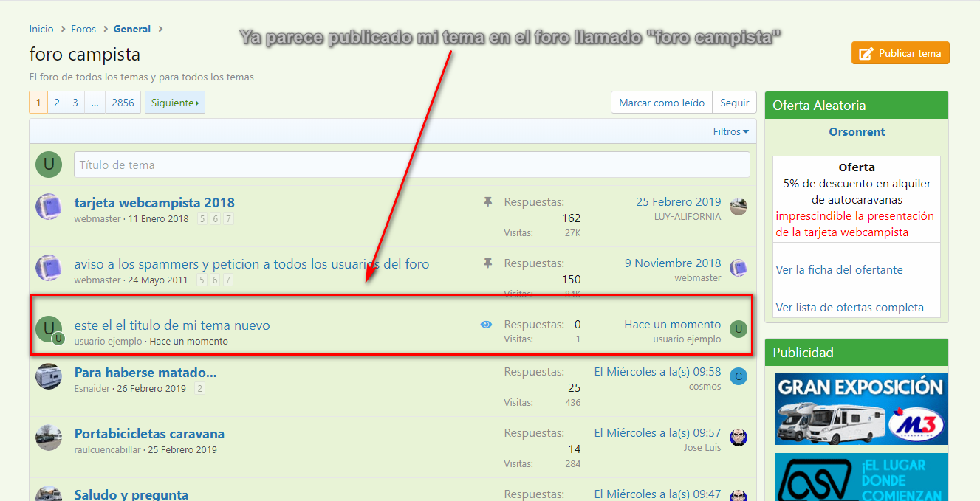Open Orsonrent offer link
The width and height of the screenshot is (980, 501).
857,132
